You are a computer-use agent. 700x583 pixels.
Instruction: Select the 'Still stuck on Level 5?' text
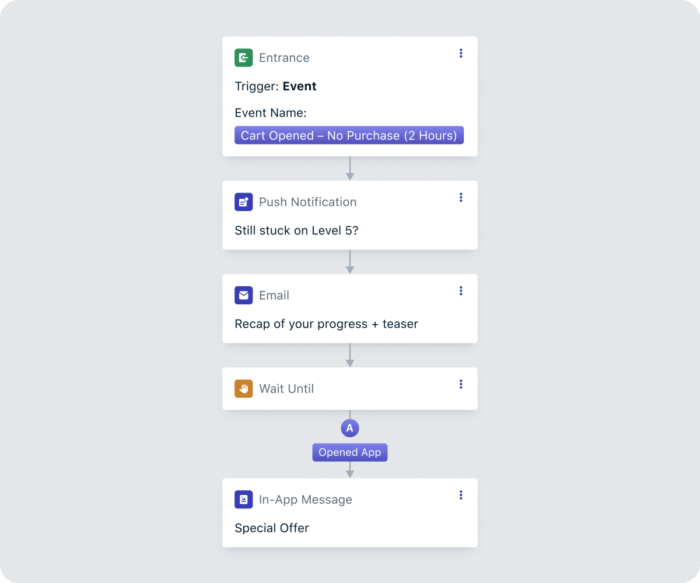pos(296,231)
